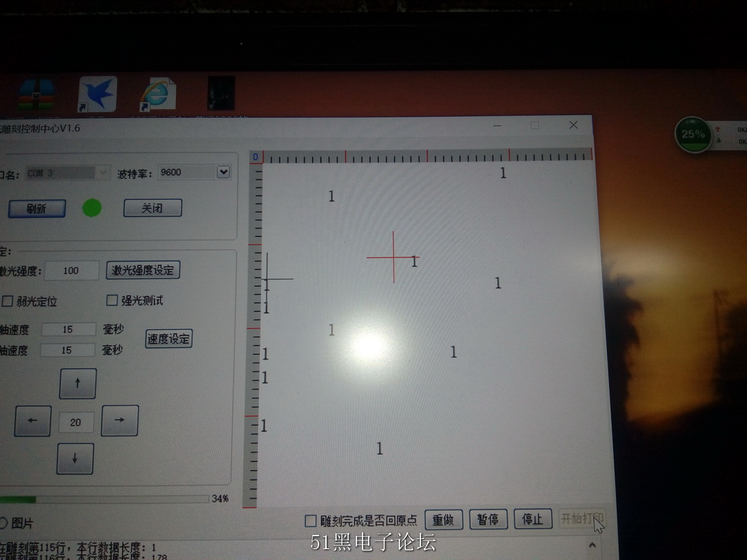Click the red crosshair on the engraving canvas
Viewport: 747px width, 560px height.
[x=393, y=257]
